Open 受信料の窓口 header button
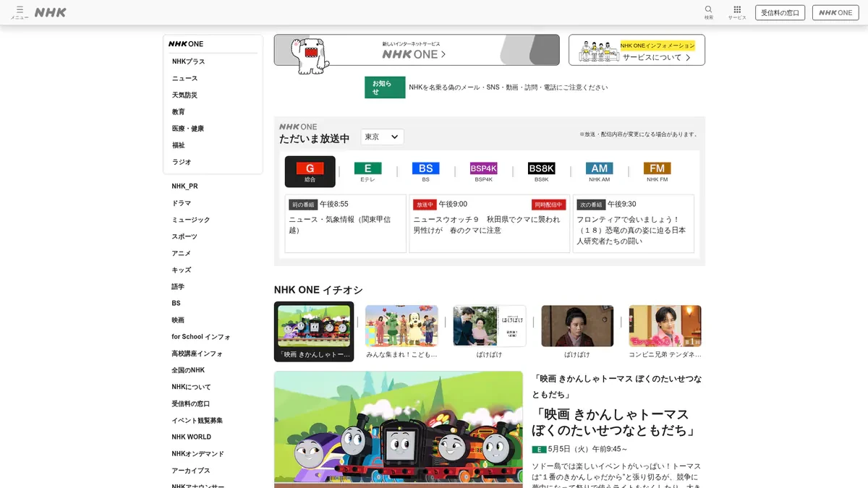 pyautogui.click(x=780, y=12)
